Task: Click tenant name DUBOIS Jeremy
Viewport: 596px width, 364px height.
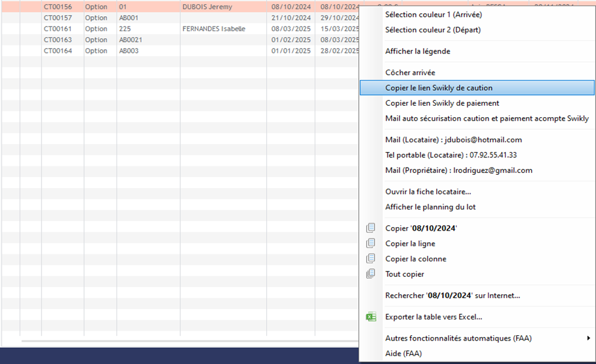Action: coord(207,7)
